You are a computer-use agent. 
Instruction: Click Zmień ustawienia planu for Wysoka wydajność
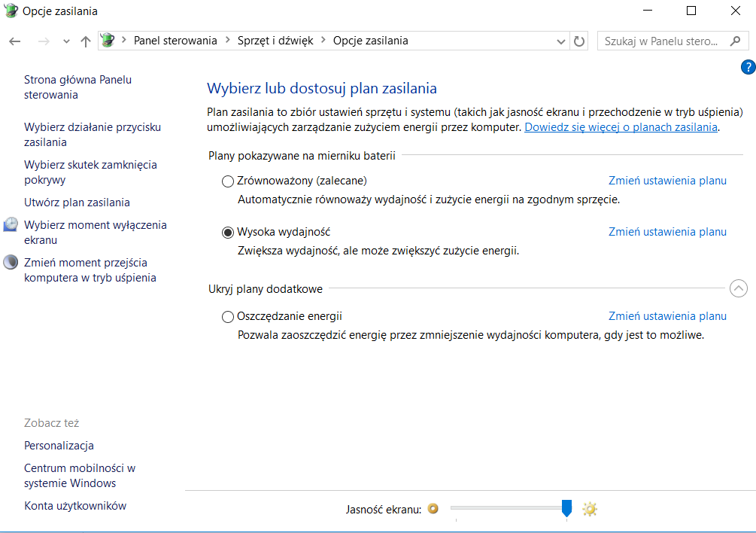coord(666,232)
